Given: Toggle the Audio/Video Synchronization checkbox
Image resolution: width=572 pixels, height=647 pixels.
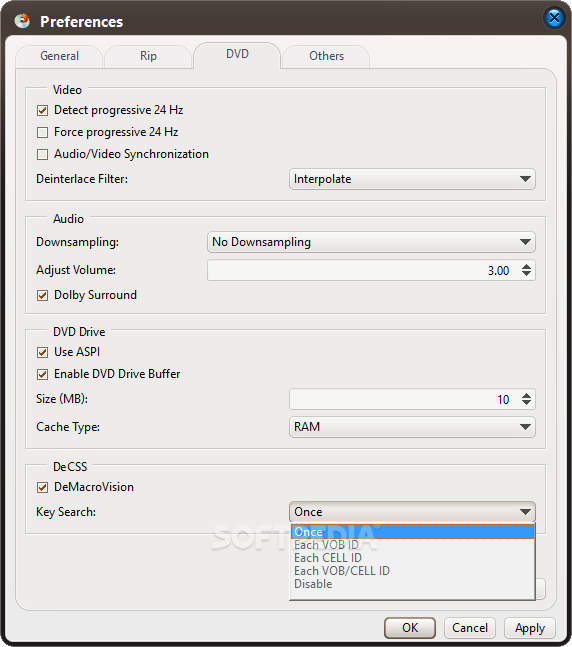Looking at the screenshot, I should point(42,154).
